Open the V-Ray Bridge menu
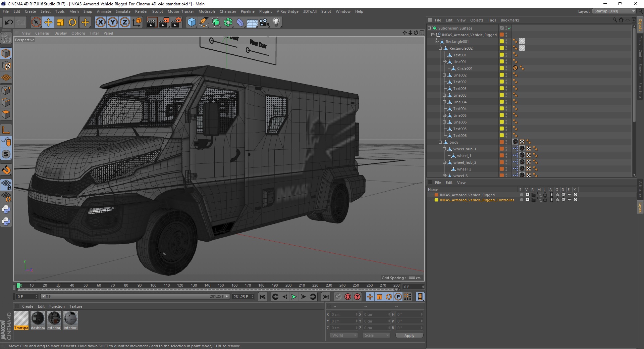Screen dimensions: 644x349 pyautogui.click(x=287, y=11)
